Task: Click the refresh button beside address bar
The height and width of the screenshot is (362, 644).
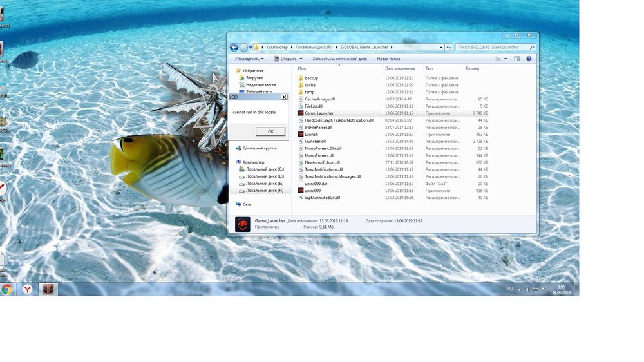Action: [x=449, y=47]
